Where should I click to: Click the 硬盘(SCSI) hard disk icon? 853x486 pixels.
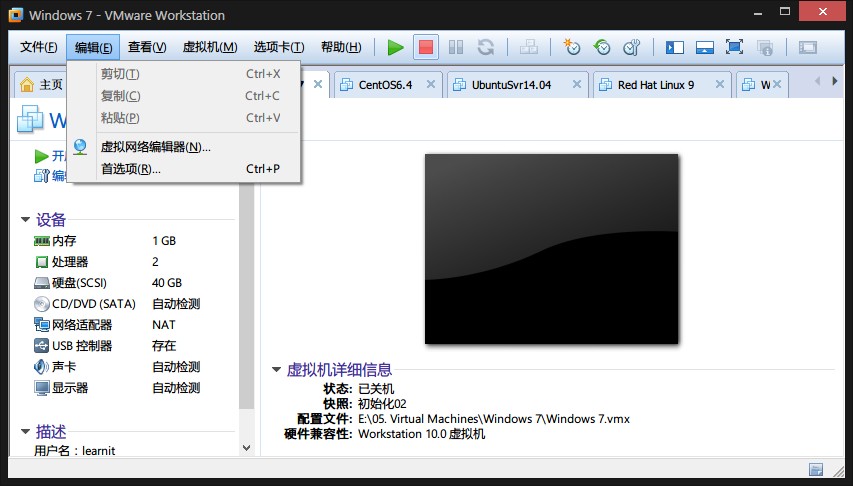coord(41,283)
